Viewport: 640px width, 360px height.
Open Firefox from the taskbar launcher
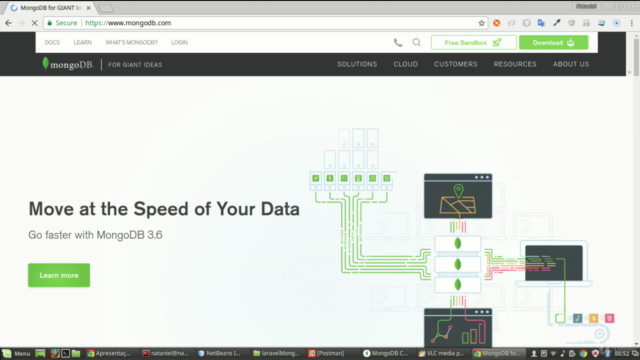(x=55, y=353)
